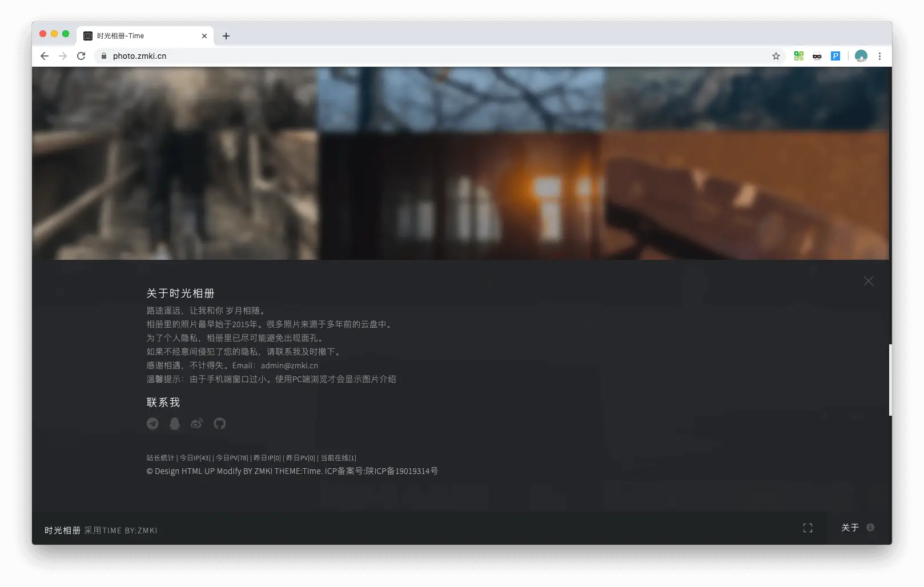The height and width of the screenshot is (587, 924).
Task: Close the about panel with the X
Action: (x=868, y=281)
